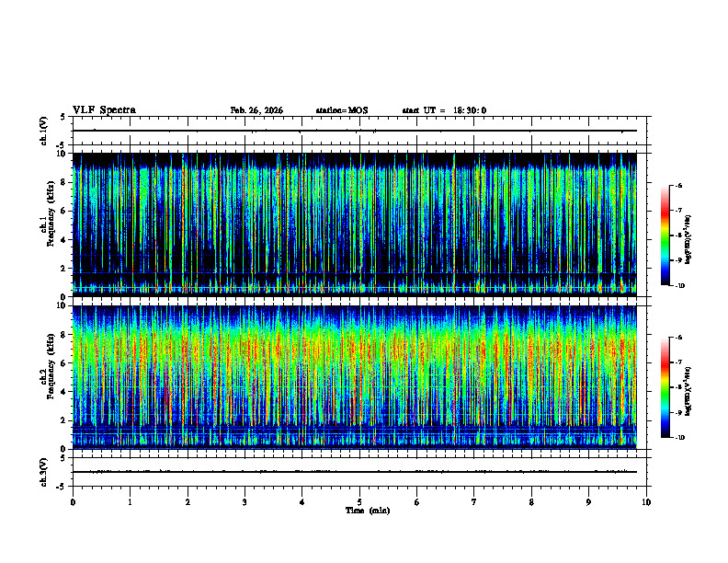The image size is (728, 563).
Task: Click the ch.1 colorbar tick "-10"
Action: [680, 286]
